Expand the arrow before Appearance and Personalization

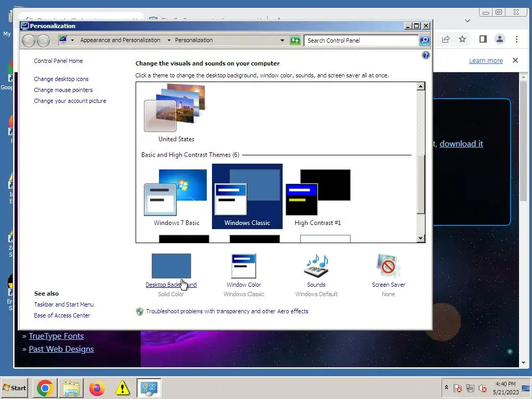point(72,40)
